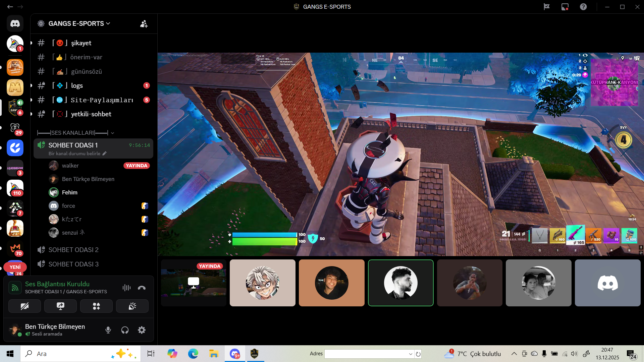Open the server icon with 110 badge
644x362 pixels.
tap(15, 188)
